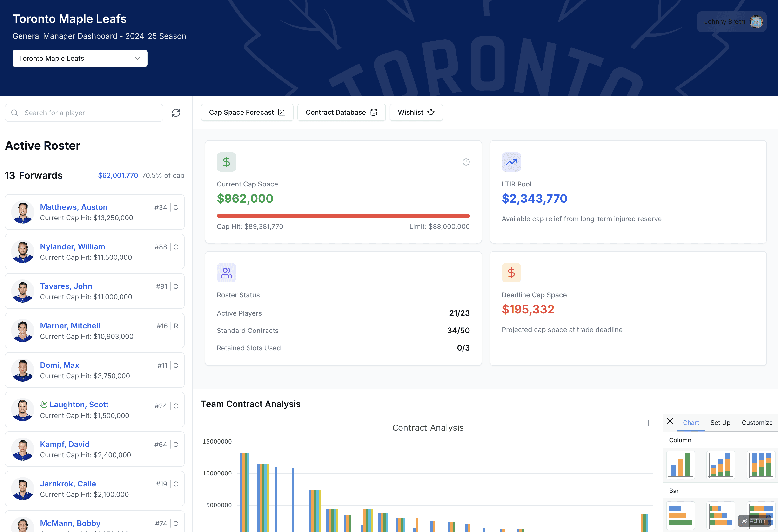Switch to the Customize tab
778x532 pixels.
(x=757, y=423)
